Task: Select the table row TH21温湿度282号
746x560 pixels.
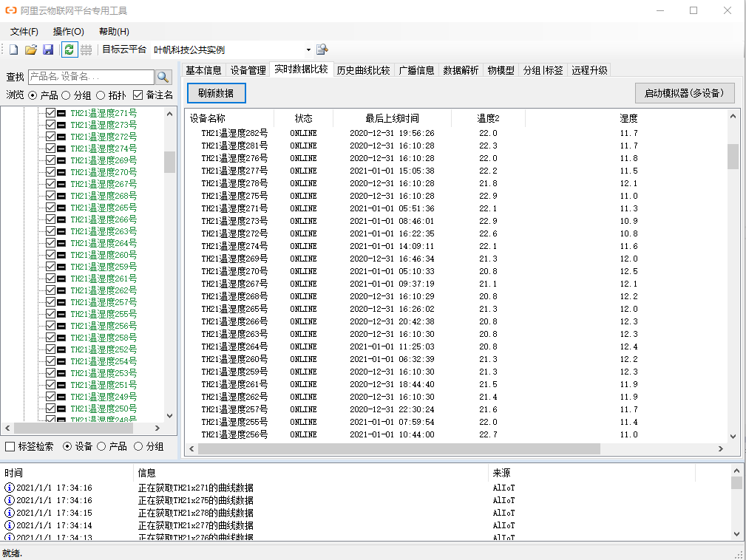Action: tap(457, 133)
